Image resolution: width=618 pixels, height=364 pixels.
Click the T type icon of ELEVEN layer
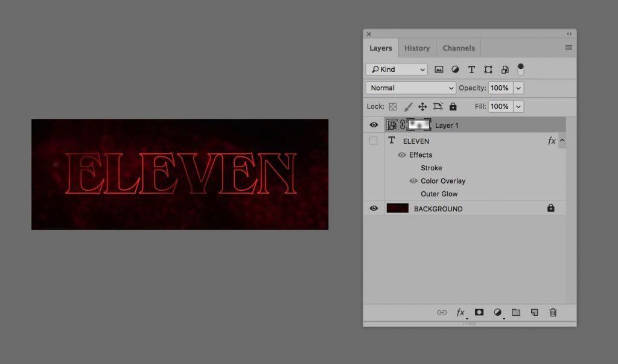391,141
